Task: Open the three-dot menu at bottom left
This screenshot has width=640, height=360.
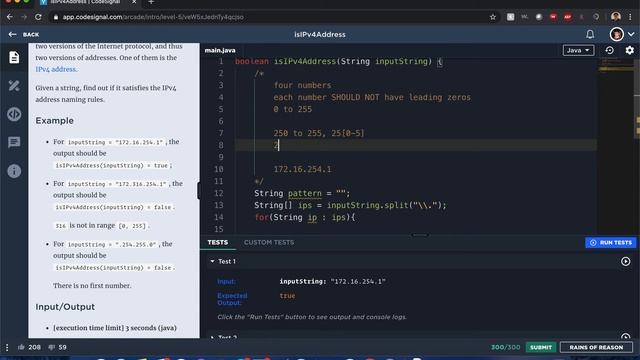Action: point(7,347)
